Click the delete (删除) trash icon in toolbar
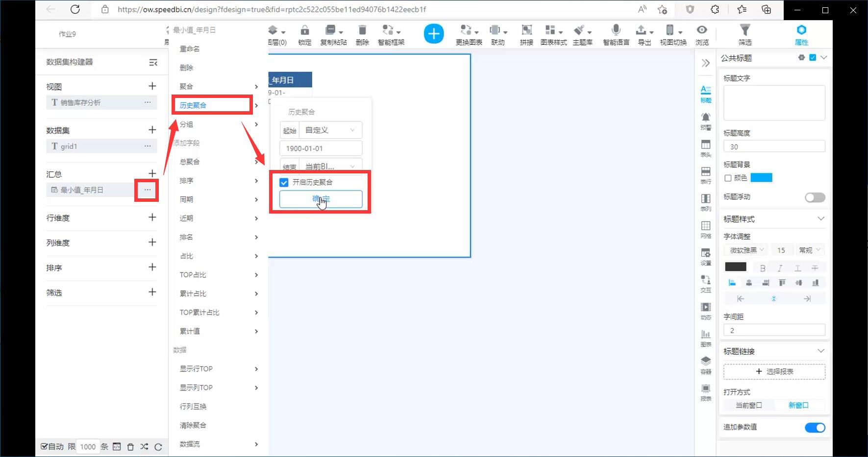The height and width of the screenshot is (457, 868). [x=362, y=34]
